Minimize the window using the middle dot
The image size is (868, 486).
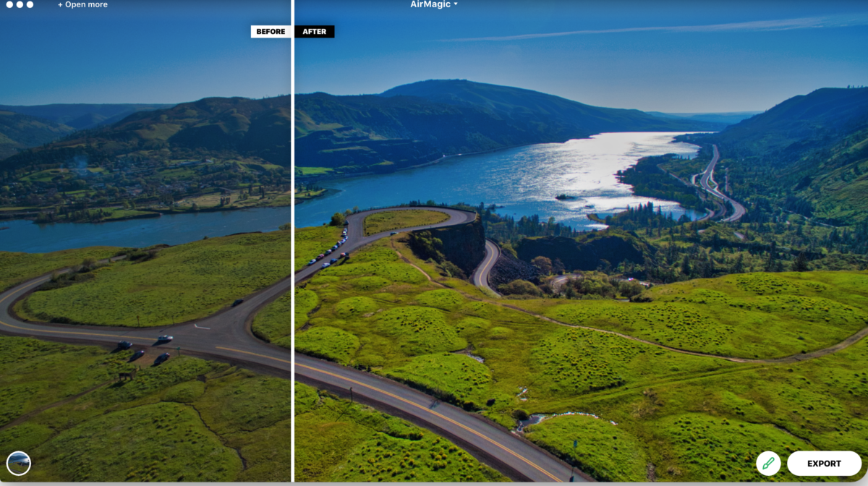19,4
